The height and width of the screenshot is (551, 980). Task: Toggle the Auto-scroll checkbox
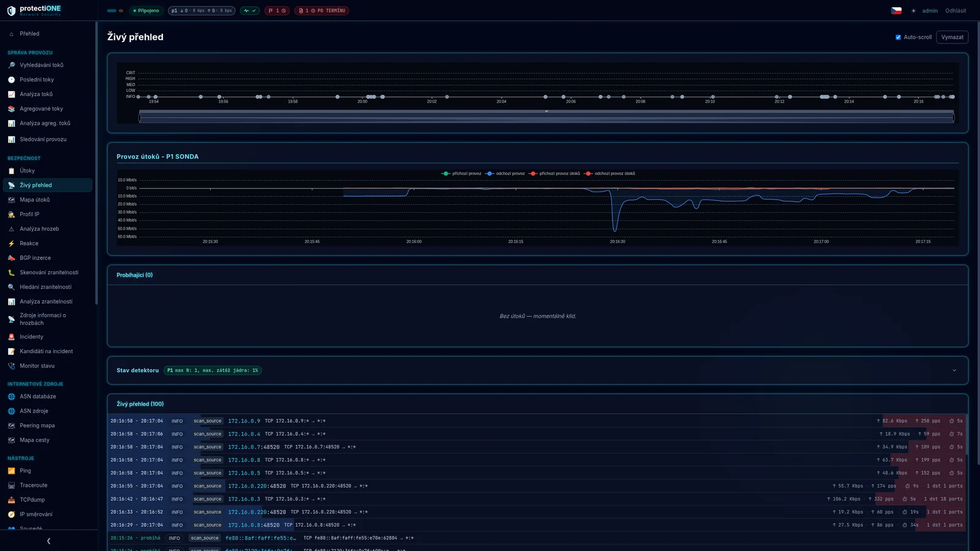click(x=899, y=37)
